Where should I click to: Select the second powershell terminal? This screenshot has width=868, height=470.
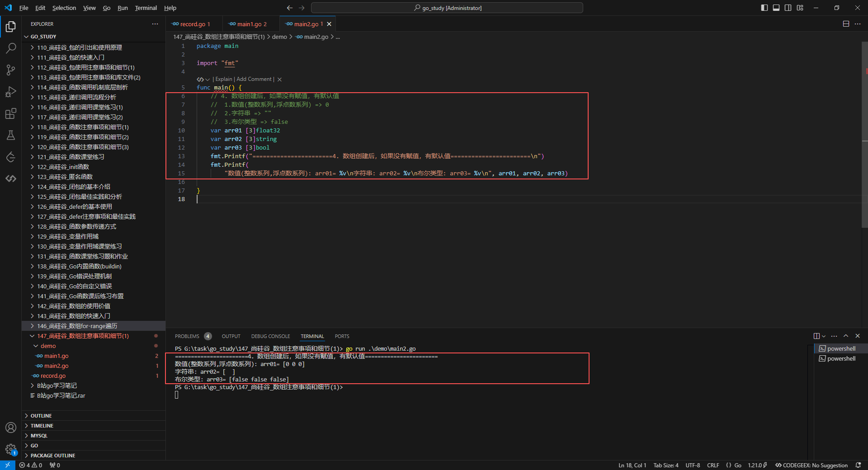841,358
